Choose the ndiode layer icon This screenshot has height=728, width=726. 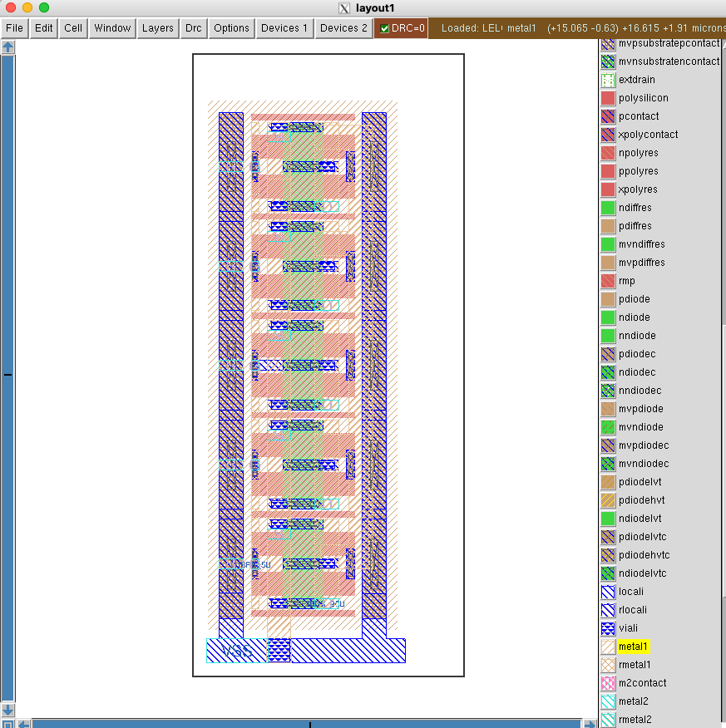(x=608, y=317)
